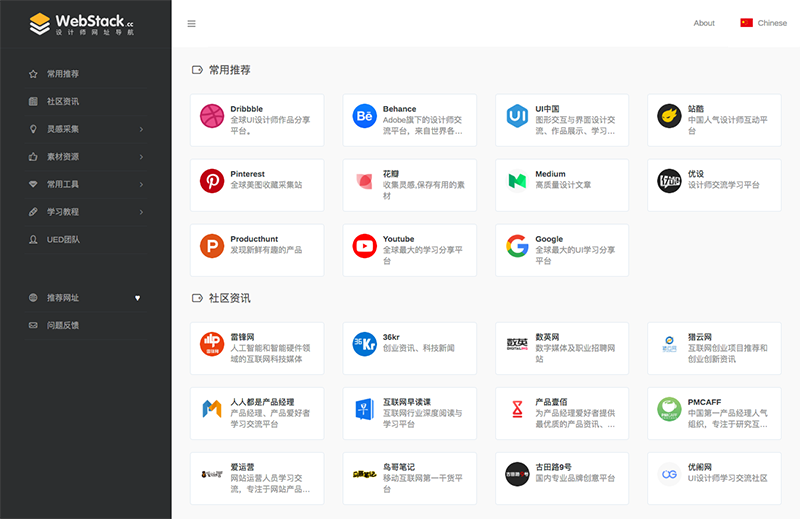Go to UED团队 in sidebar
The width and height of the screenshot is (800, 519).
tap(63, 239)
